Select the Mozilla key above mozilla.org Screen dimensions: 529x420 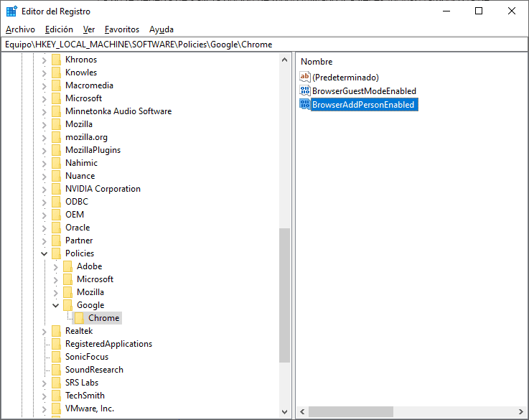click(79, 124)
